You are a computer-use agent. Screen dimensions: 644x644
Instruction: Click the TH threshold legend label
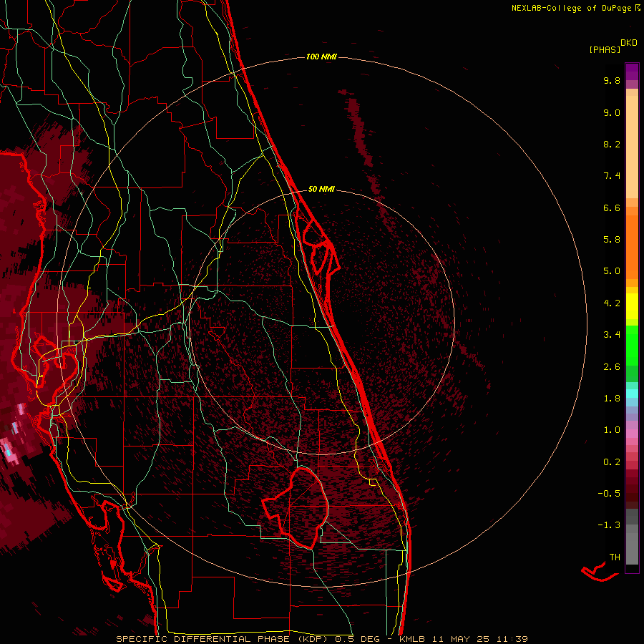pos(615,557)
